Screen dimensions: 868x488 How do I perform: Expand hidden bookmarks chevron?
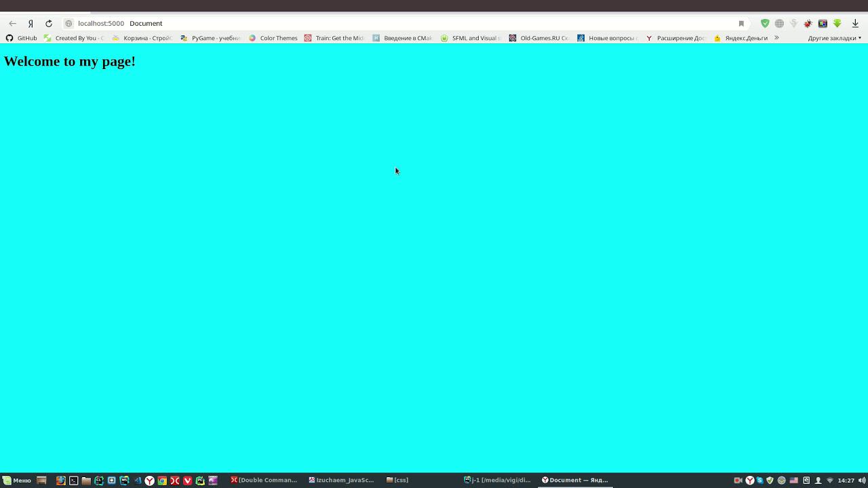point(776,38)
